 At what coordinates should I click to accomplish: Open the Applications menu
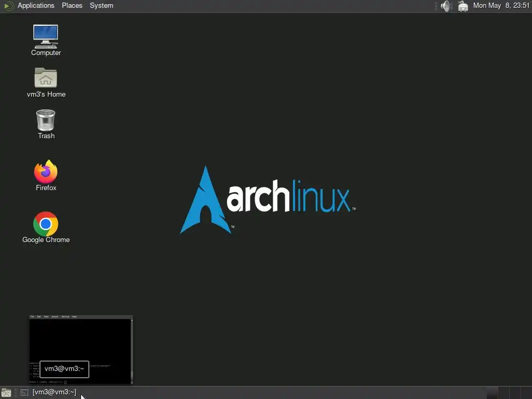tap(36, 6)
